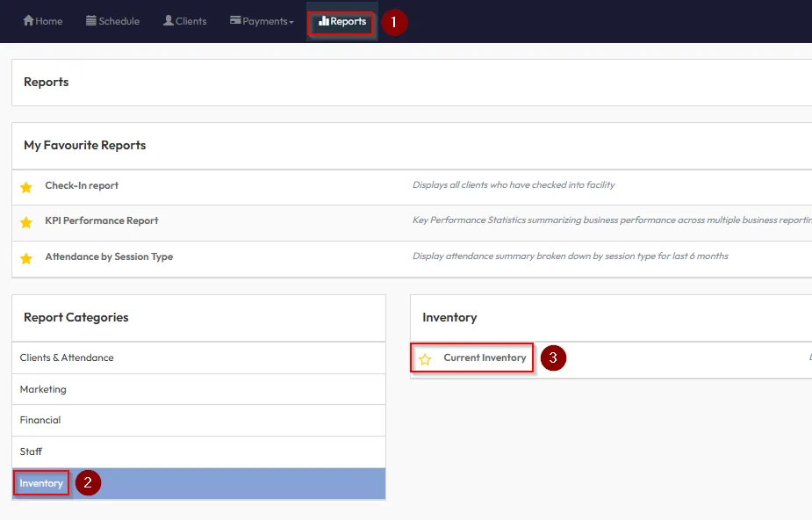Click the Payments card icon
The image size is (812, 520).
tap(235, 21)
